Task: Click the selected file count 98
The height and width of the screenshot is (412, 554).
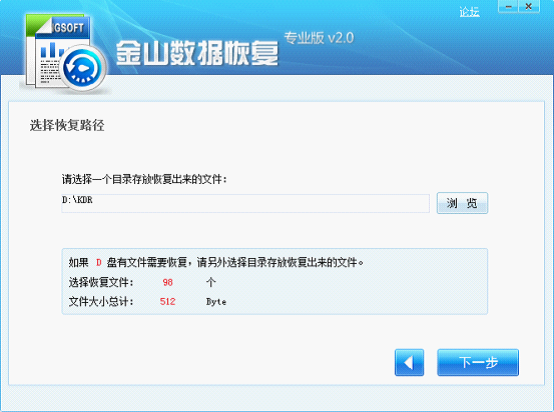Action: (167, 282)
